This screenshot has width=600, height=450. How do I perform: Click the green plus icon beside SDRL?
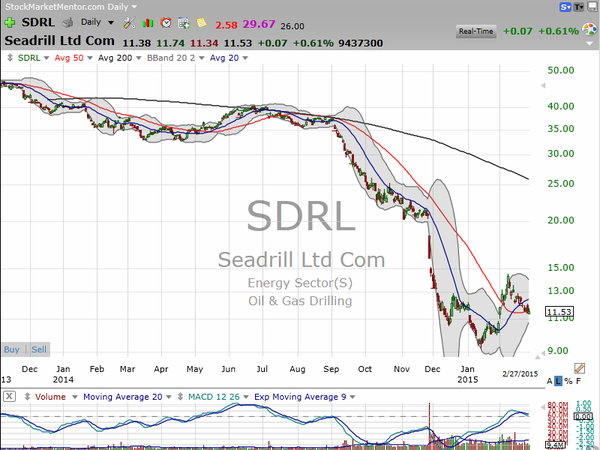pos(9,23)
